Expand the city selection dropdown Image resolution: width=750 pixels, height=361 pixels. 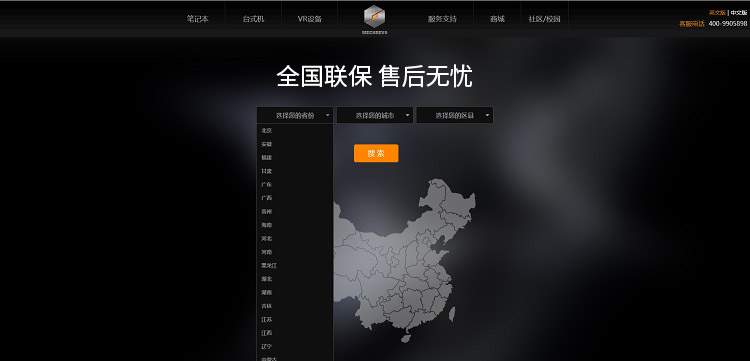click(x=375, y=115)
